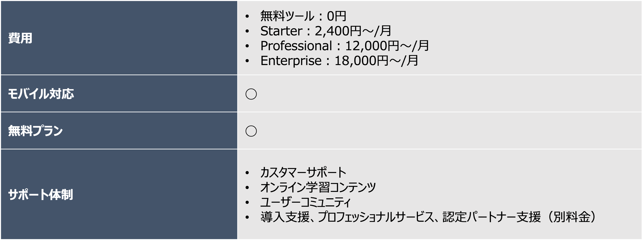Select the 2,400円〜/月 price text
The height and width of the screenshot is (241, 644).
pyautogui.click(x=353, y=31)
